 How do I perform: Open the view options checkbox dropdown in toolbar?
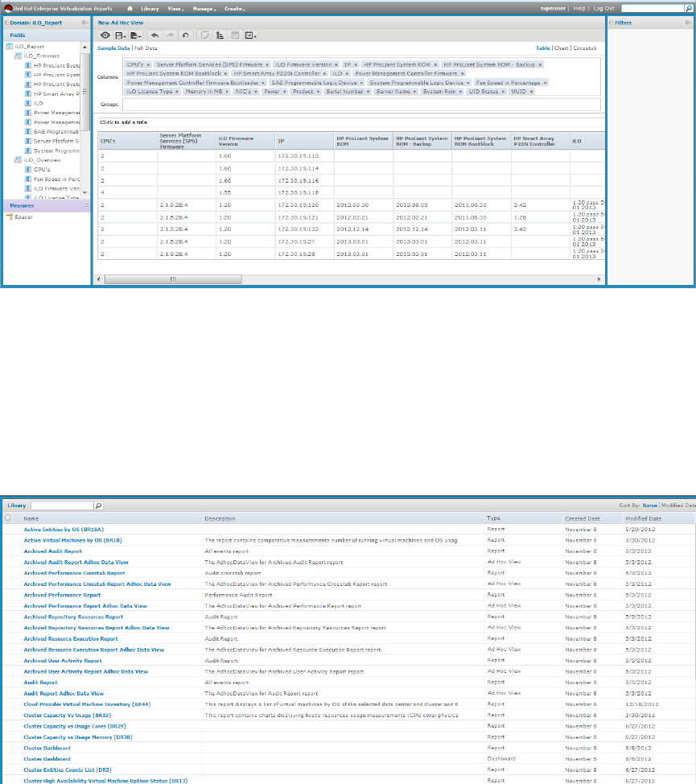coord(251,35)
